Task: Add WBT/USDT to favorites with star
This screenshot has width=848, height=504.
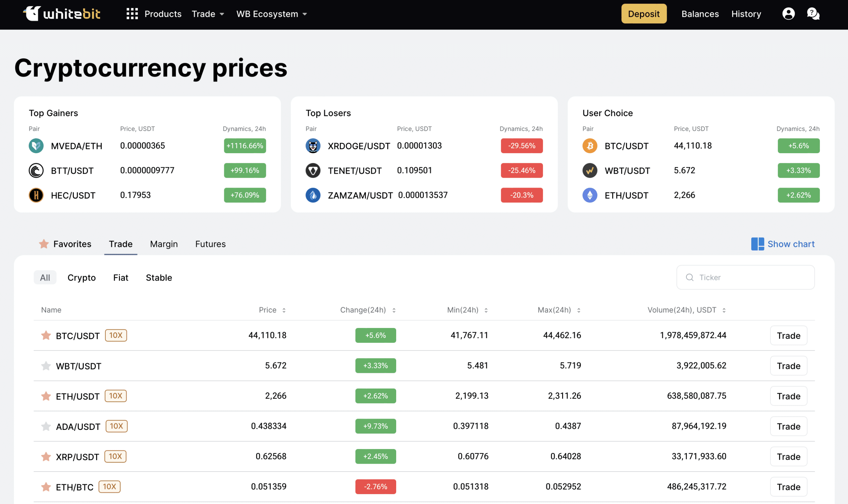Action: (x=46, y=366)
